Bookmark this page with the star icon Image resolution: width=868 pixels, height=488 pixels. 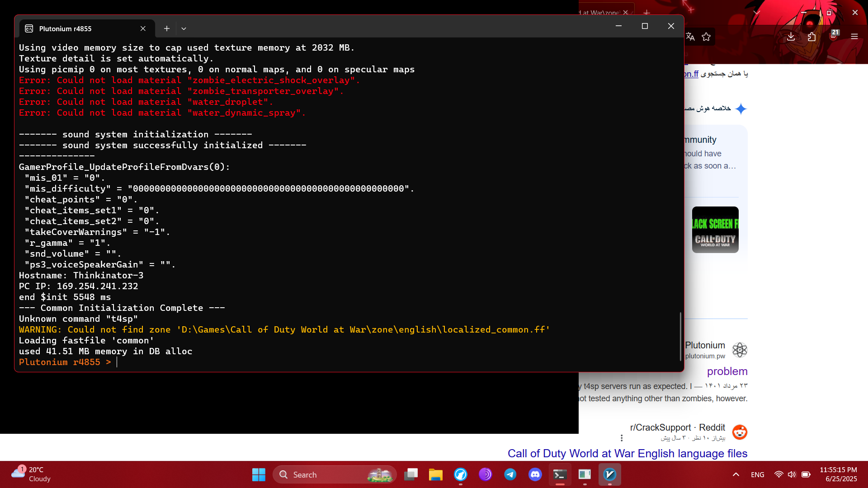coord(706,37)
